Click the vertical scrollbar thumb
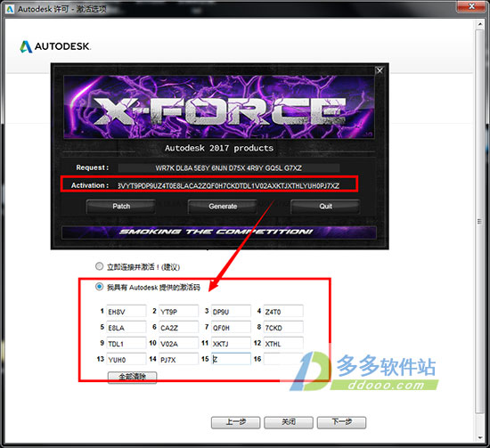Image resolution: width=490 pixels, height=448 pixels. [x=480, y=222]
